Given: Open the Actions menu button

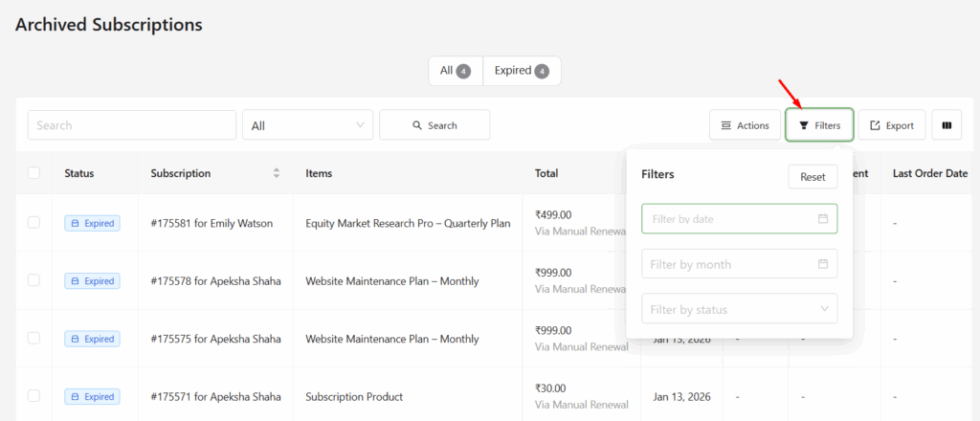Looking at the screenshot, I should [745, 125].
